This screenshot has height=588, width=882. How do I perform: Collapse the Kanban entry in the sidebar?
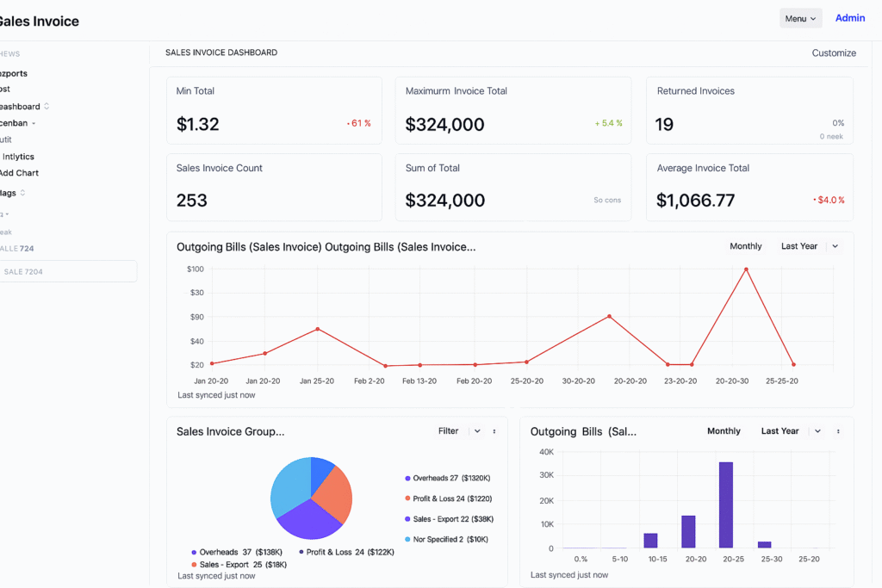[x=33, y=122]
